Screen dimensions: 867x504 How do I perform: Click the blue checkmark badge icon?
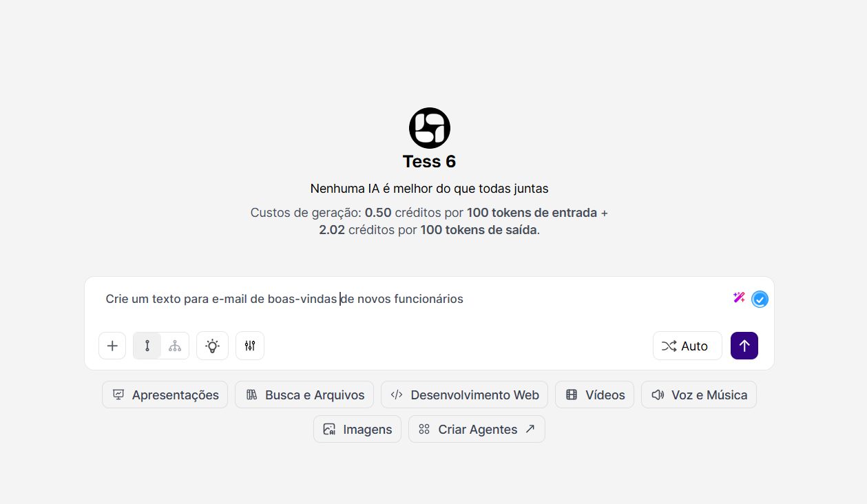760,299
